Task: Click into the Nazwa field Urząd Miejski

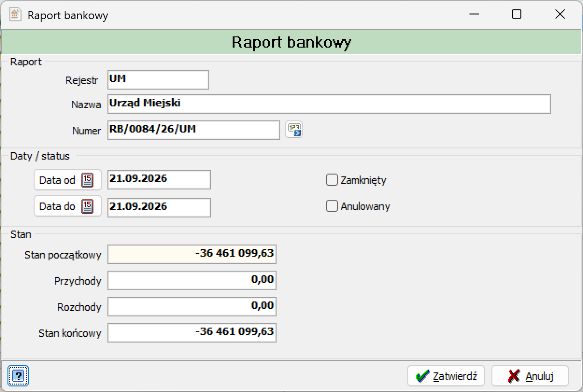Action: [x=329, y=104]
